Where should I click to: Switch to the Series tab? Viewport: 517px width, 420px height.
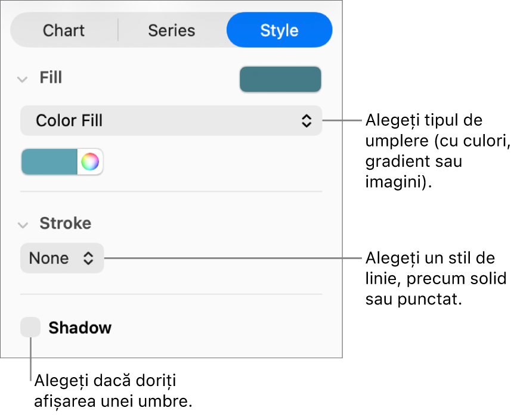point(172,30)
